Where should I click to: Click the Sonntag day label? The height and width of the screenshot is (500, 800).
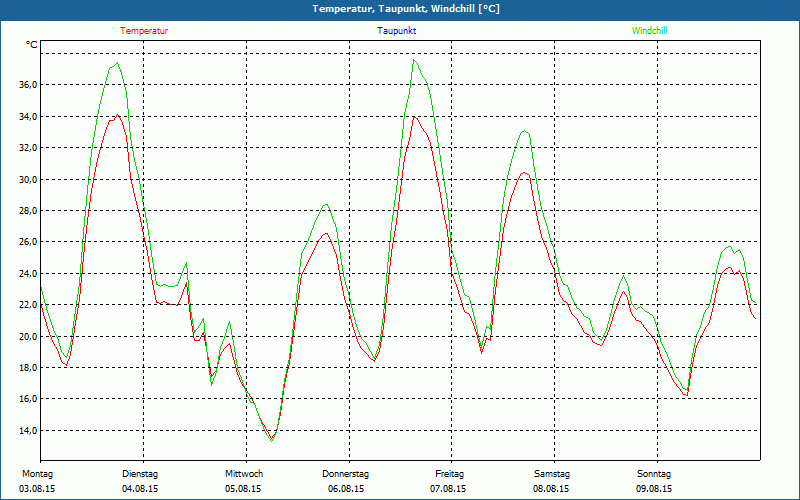coord(654,474)
